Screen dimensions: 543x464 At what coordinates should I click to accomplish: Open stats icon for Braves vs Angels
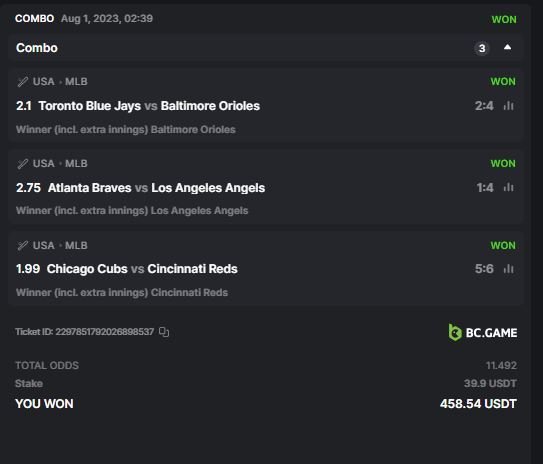coord(508,187)
